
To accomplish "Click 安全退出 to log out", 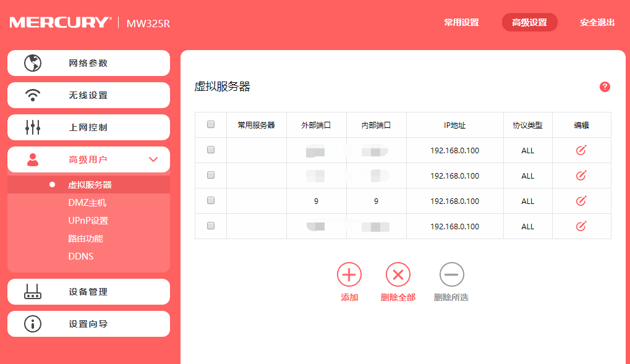I will (597, 22).
